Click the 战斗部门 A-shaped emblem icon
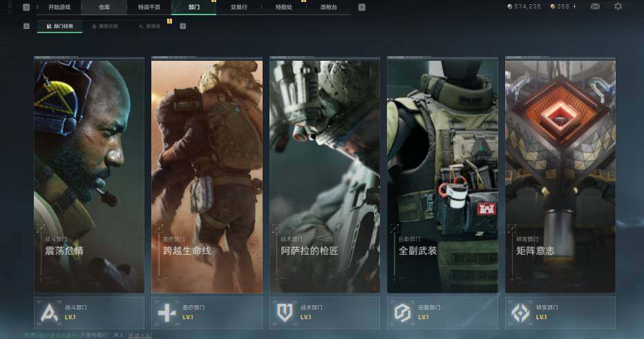Viewport: 644px width, 339px height. point(49,313)
